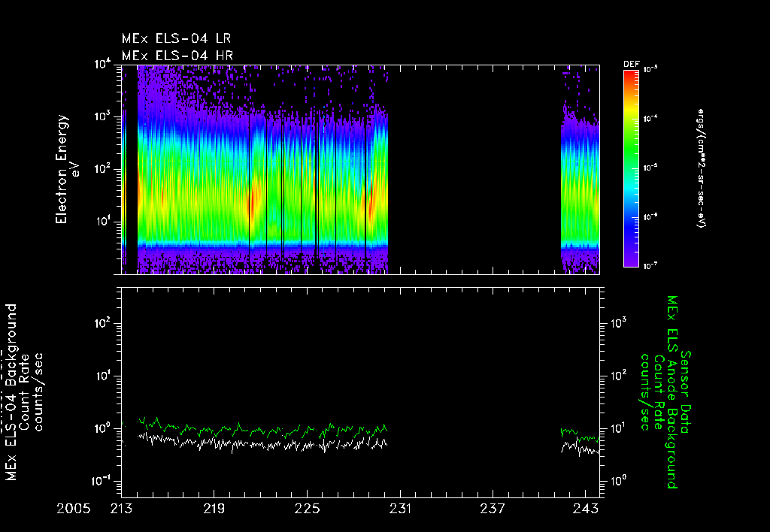This screenshot has height=532, width=770.
Task: Click the green 'Sensor Data' label
Action: click(x=686, y=392)
